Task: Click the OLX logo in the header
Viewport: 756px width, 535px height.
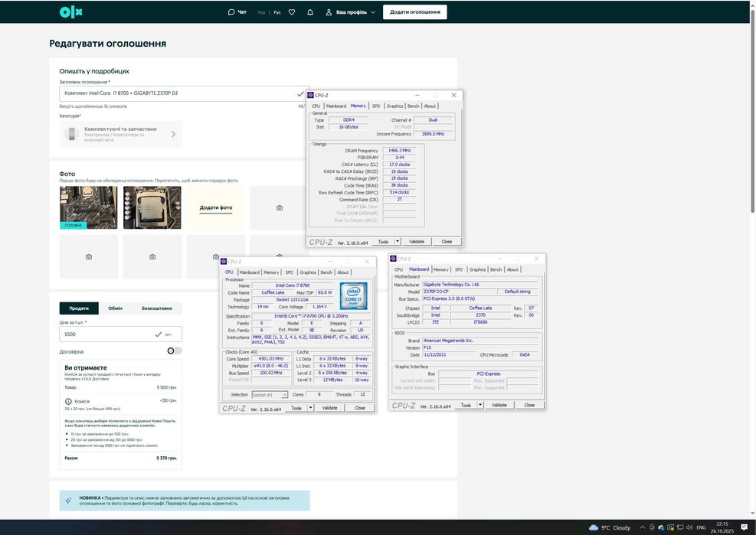Action: (71, 12)
